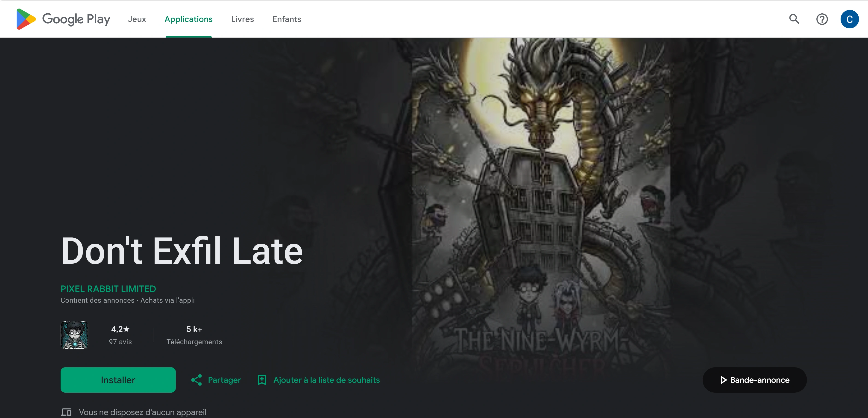Image resolution: width=868 pixels, height=418 pixels.
Task: Watch the trailer via Bande-annonce button
Action: pos(754,380)
